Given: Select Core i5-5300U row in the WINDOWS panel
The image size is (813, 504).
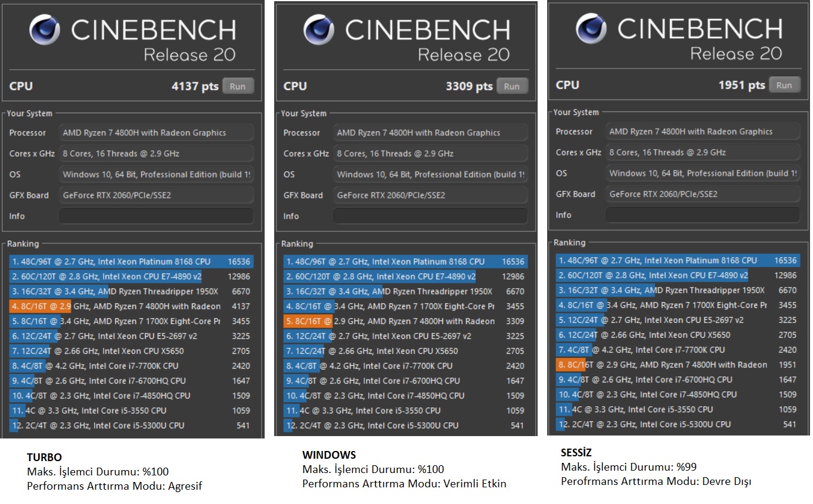Looking at the screenshot, I should pyautogui.click(x=405, y=425).
